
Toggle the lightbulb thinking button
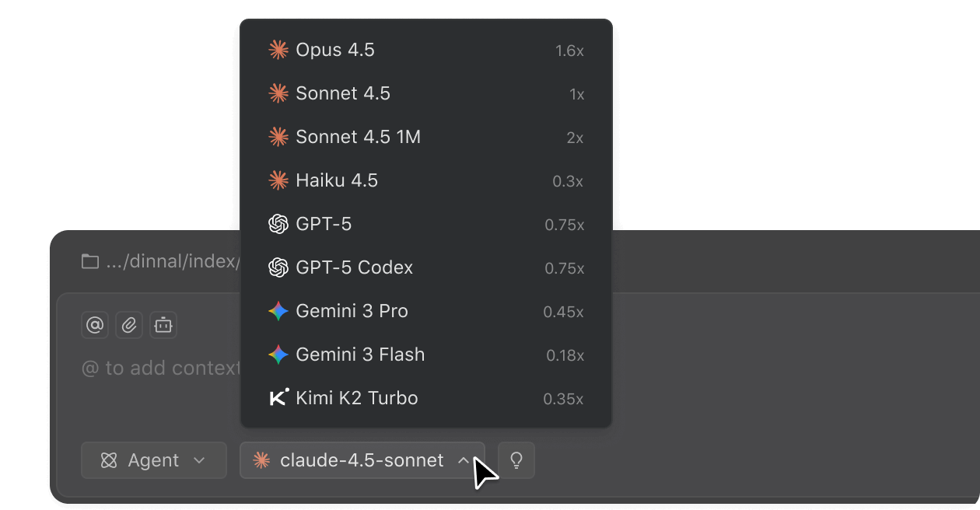pos(516,460)
